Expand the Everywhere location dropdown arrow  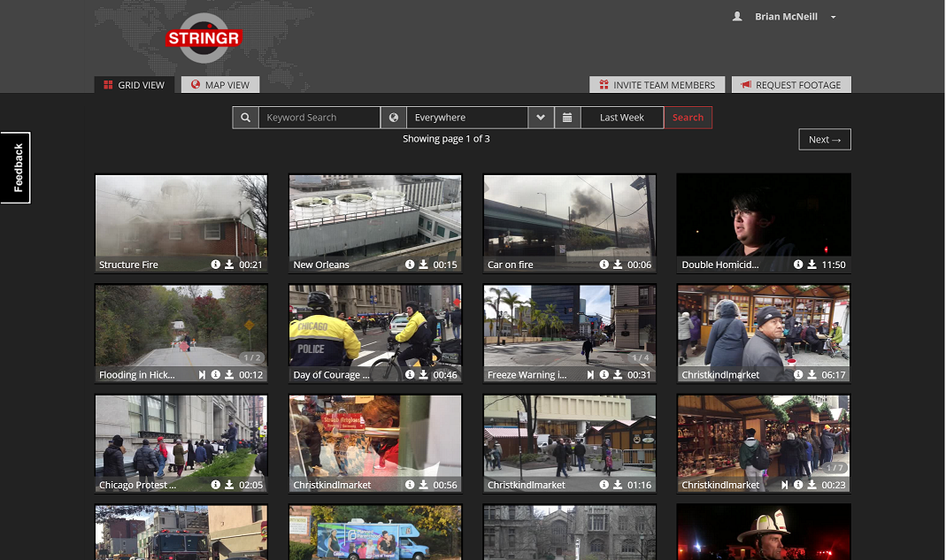[x=541, y=118]
